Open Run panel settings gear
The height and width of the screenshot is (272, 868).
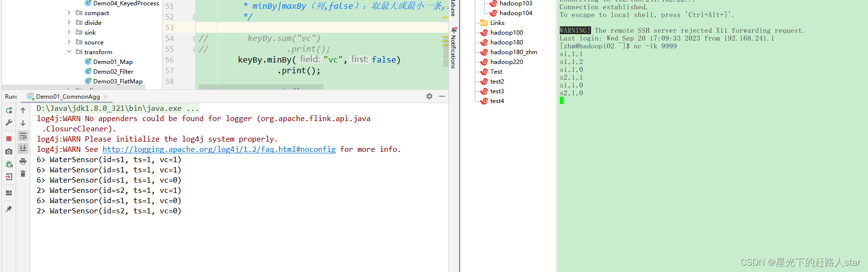[x=429, y=96]
